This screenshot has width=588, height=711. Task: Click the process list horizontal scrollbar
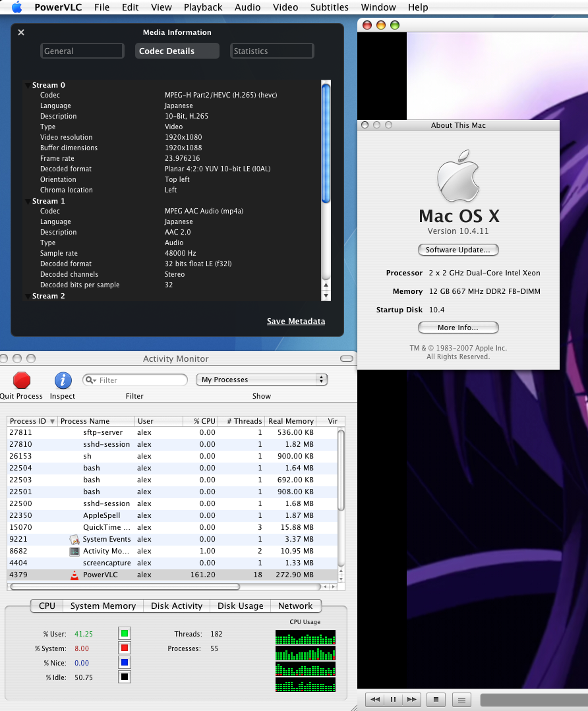[125, 586]
